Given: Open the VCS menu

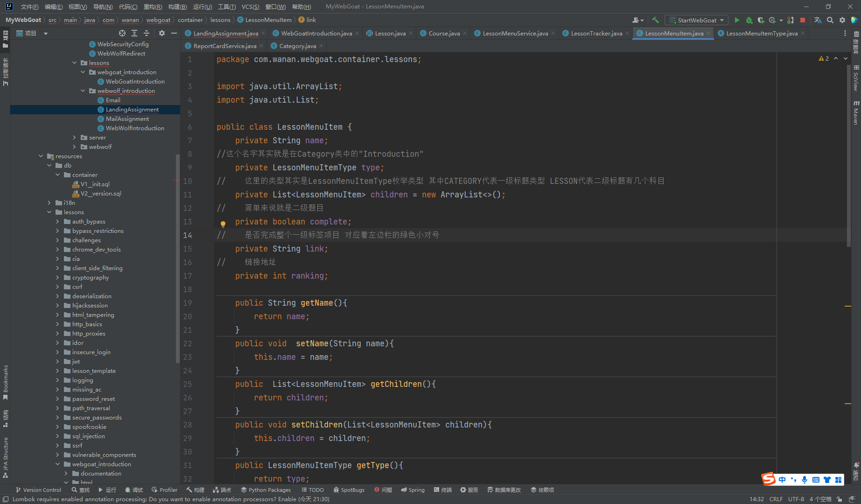Looking at the screenshot, I should tap(250, 7).
